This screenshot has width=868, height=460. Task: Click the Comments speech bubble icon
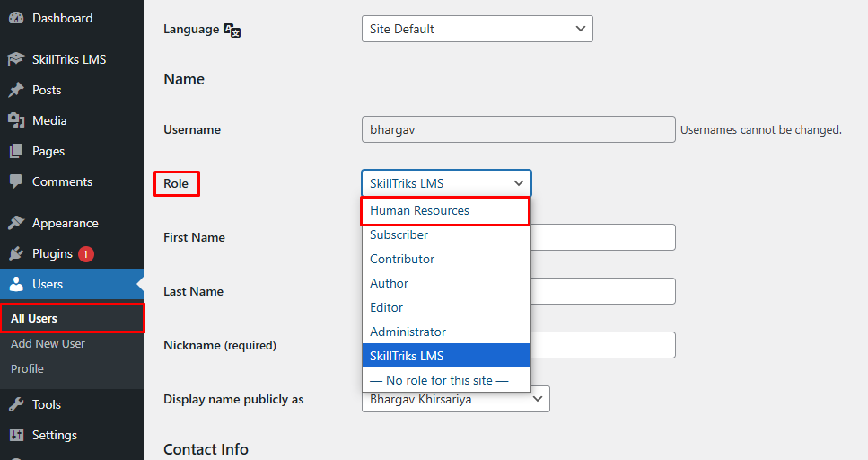[16, 181]
